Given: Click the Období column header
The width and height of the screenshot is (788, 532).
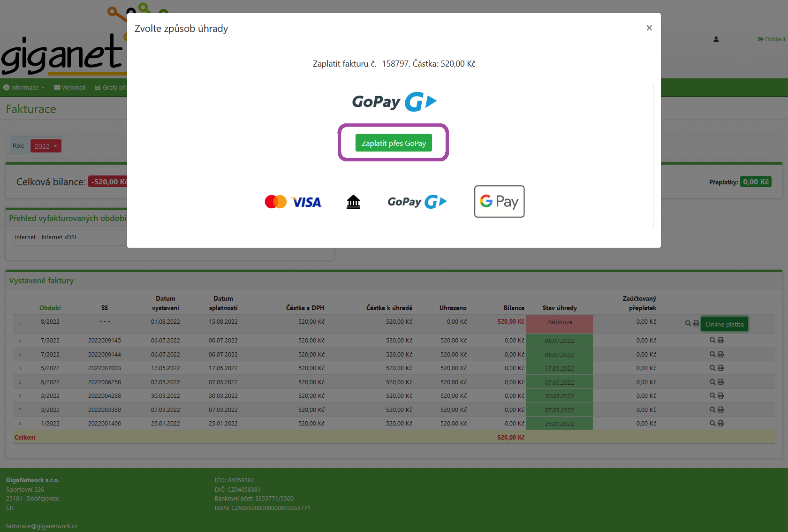Looking at the screenshot, I should tap(50, 308).
